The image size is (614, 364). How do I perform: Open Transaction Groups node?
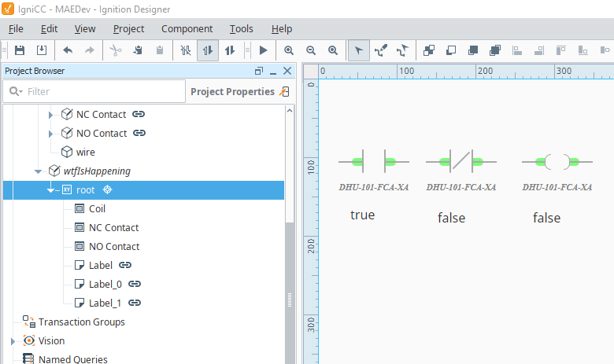(81, 322)
